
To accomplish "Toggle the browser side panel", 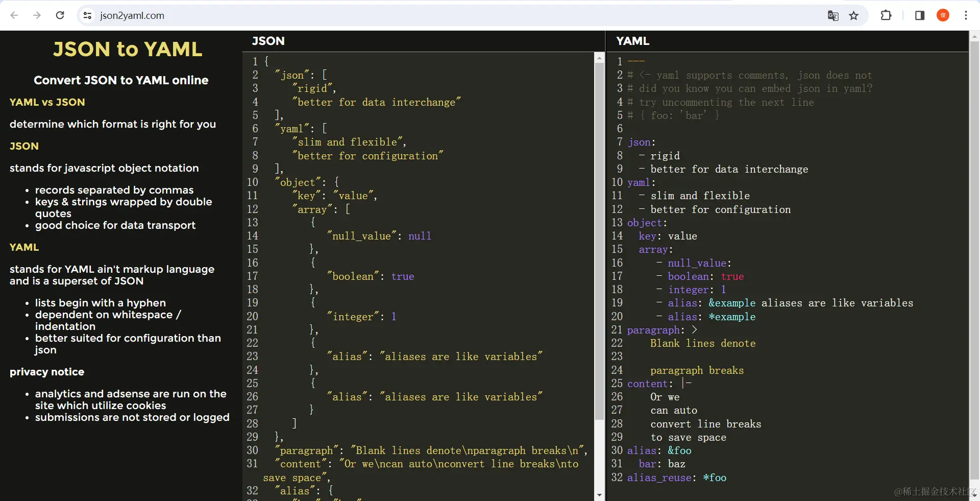I will (920, 15).
